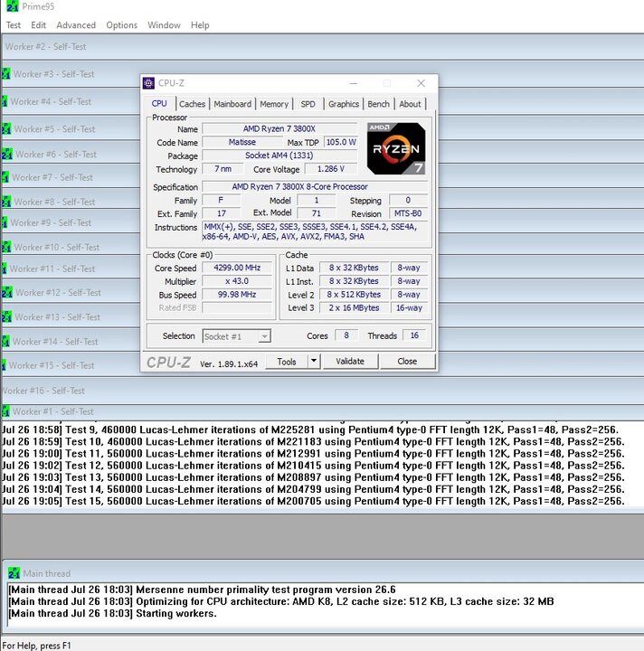
Task: Click Worker #3 window icon
Action: [5, 74]
